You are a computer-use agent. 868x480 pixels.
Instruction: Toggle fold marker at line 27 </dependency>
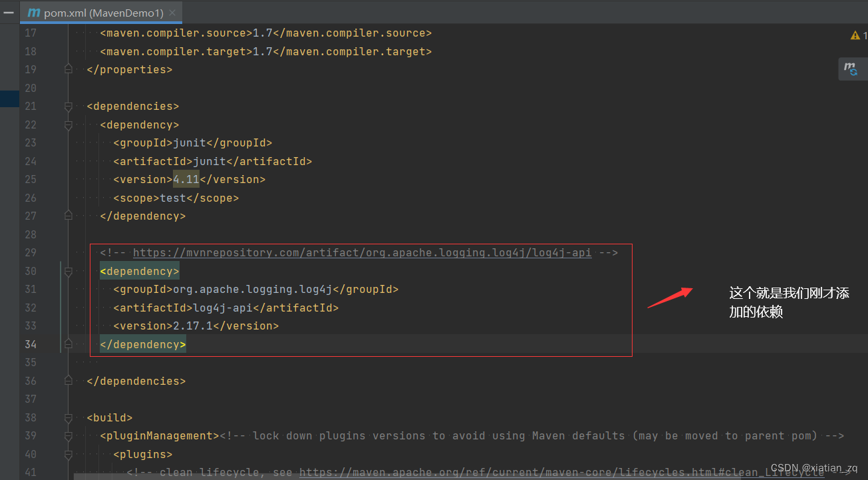(x=68, y=216)
